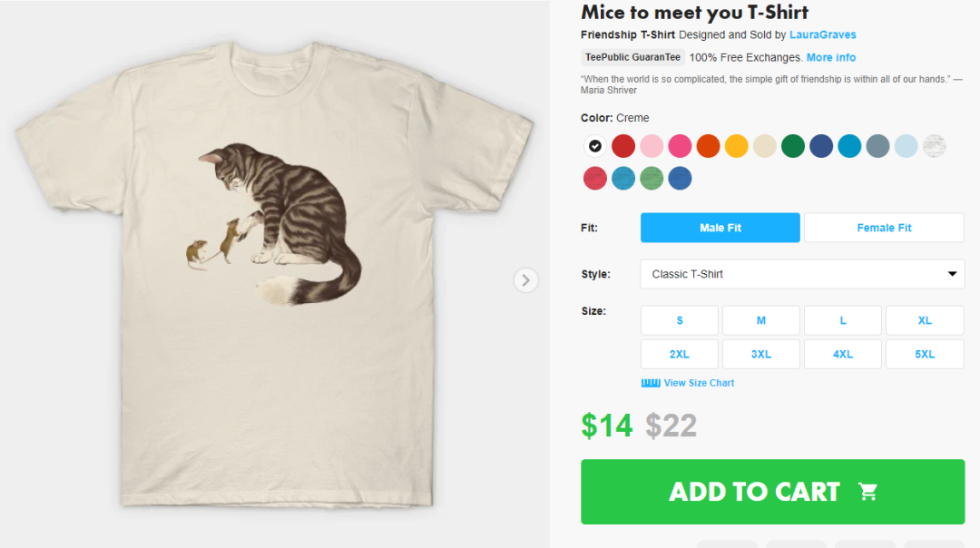The height and width of the screenshot is (548, 980).
Task: Click the More info link
Action: point(831,57)
